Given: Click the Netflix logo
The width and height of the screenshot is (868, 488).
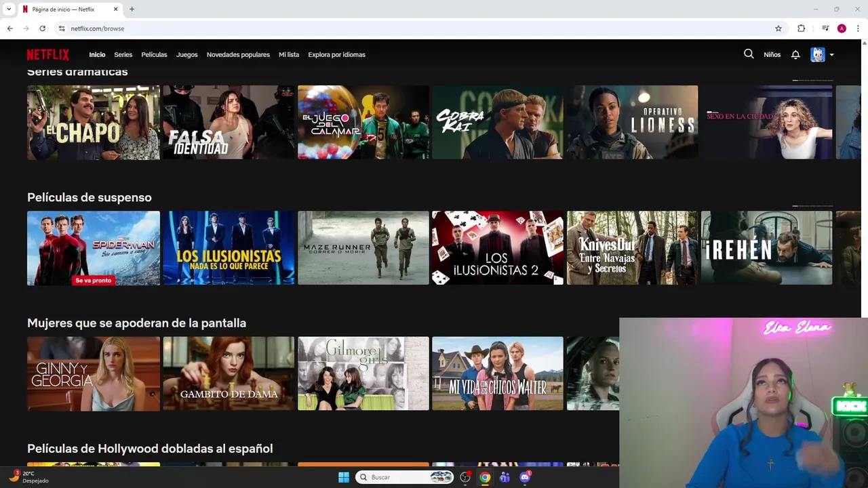Looking at the screenshot, I should tap(48, 55).
